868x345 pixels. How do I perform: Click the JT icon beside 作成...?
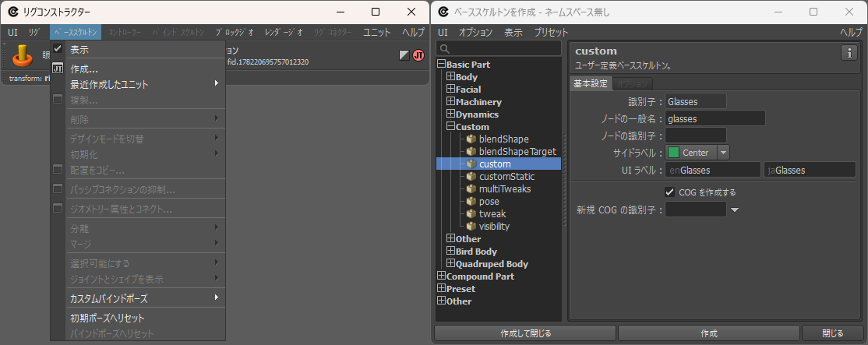point(58,68)
